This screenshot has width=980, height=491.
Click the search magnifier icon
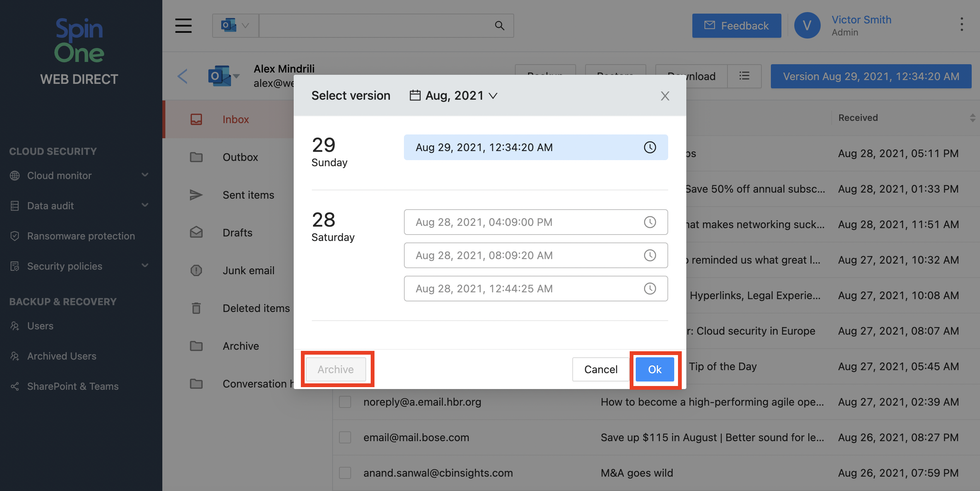click(x=499, y=26)
